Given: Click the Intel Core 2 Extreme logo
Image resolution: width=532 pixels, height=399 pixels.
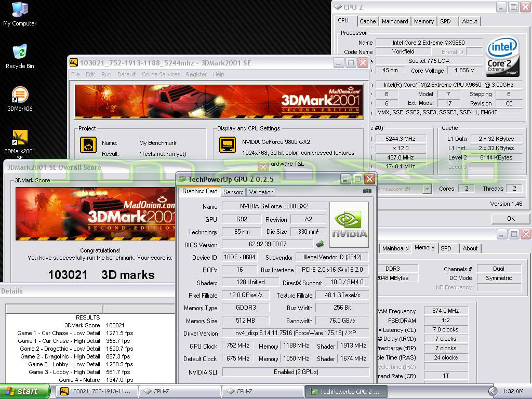Looking at the screenshot, I should [502, 56].
